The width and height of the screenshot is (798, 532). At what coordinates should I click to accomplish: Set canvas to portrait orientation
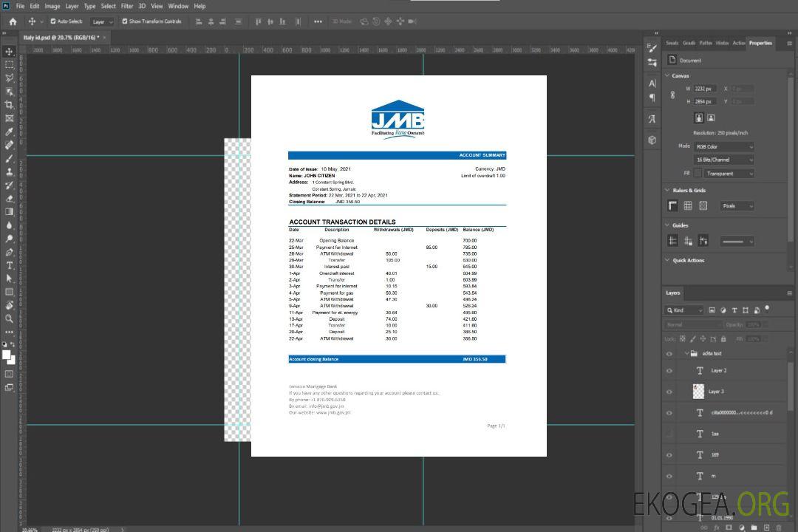[x=699, y=117]
